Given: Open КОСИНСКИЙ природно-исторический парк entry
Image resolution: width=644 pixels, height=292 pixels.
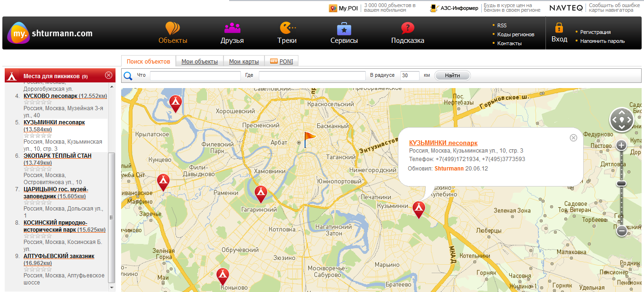Looking at the screenshot, I should click(x=65, y=226).
